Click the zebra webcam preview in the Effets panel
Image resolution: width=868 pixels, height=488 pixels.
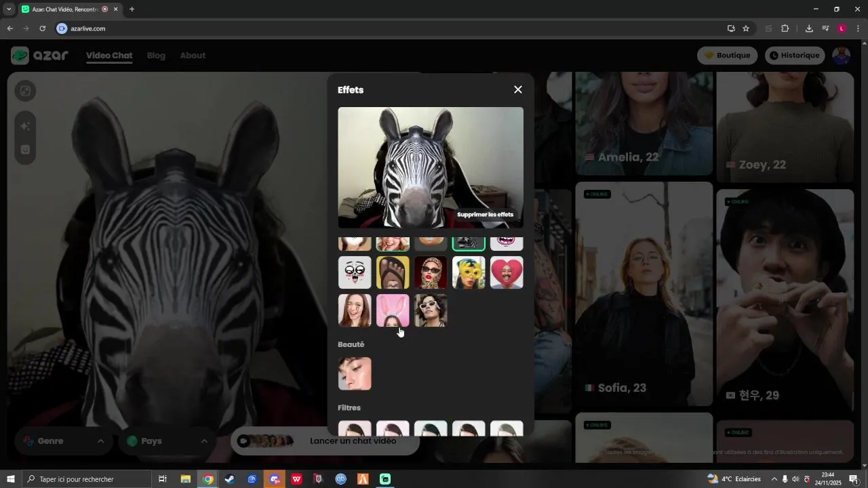[431, 167]
